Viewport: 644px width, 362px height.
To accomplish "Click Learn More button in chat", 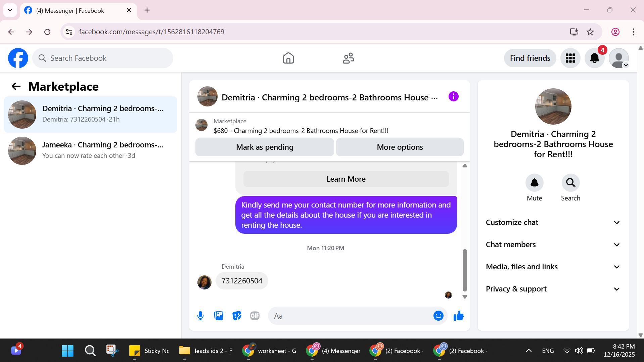I will click(x=346, y=179).
